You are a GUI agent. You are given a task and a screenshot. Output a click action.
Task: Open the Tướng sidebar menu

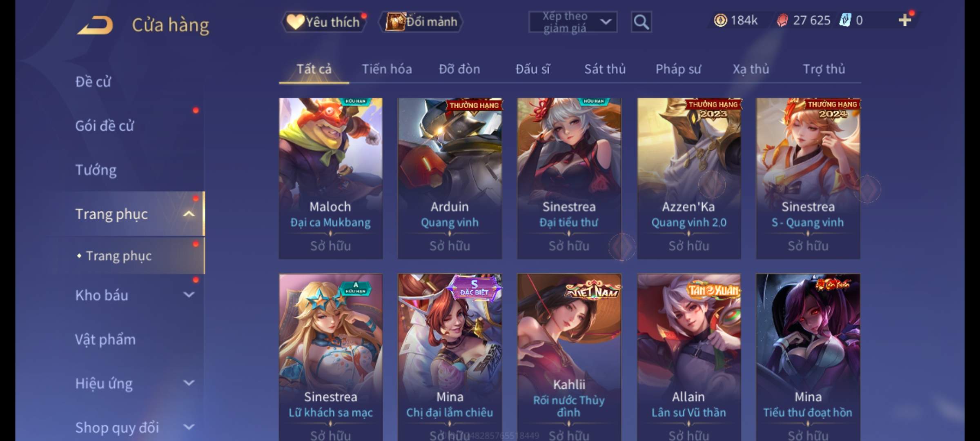pos(96,170)
